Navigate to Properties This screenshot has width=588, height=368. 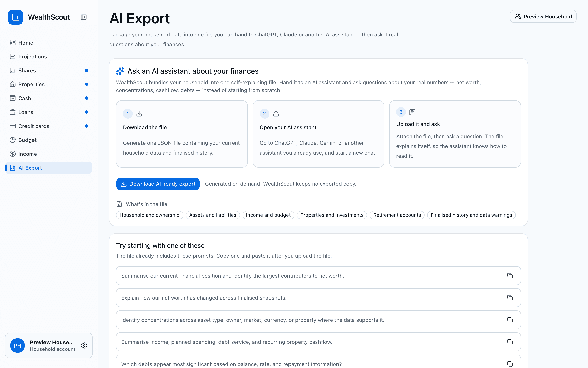click(49, 84)
